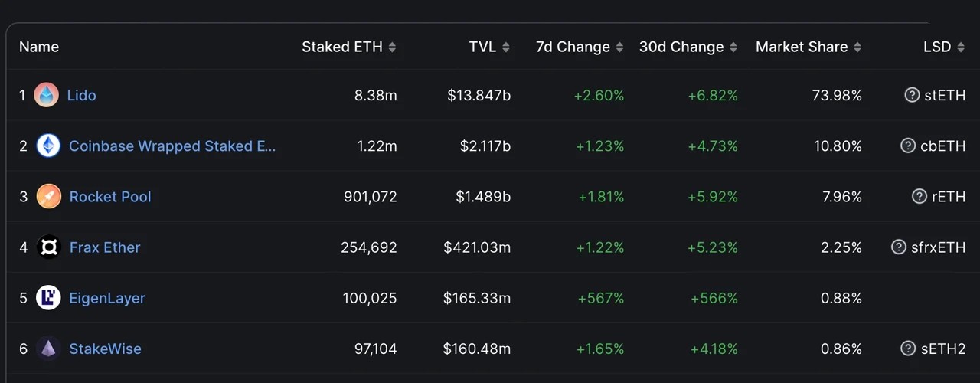Screen dimensions: 980x383
Task: Click the help icon beside rETH
Action: click(920, 196)
